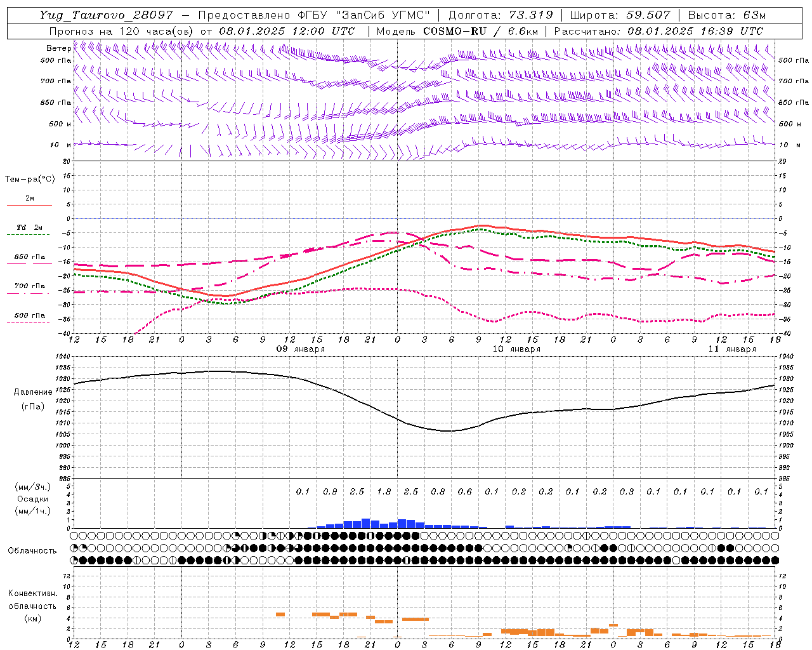Click the 700 гПа label in the temperature legend

30,286
